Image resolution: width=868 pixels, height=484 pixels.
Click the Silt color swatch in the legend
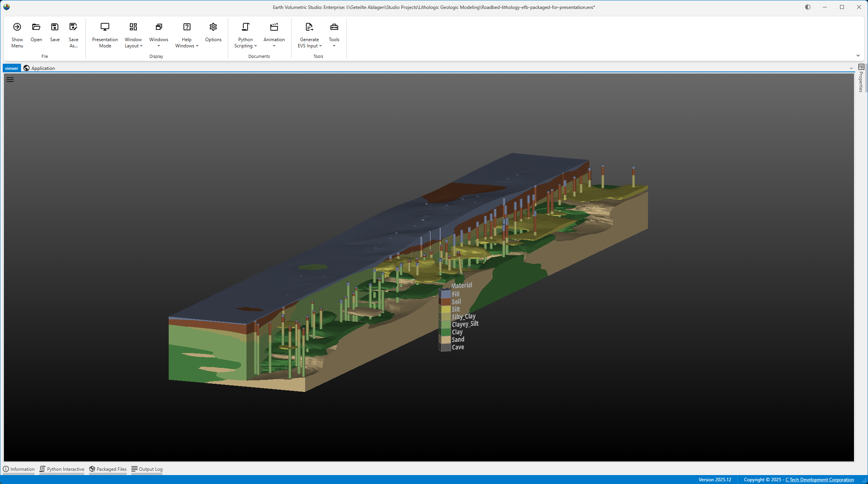[x=445, y=309]
